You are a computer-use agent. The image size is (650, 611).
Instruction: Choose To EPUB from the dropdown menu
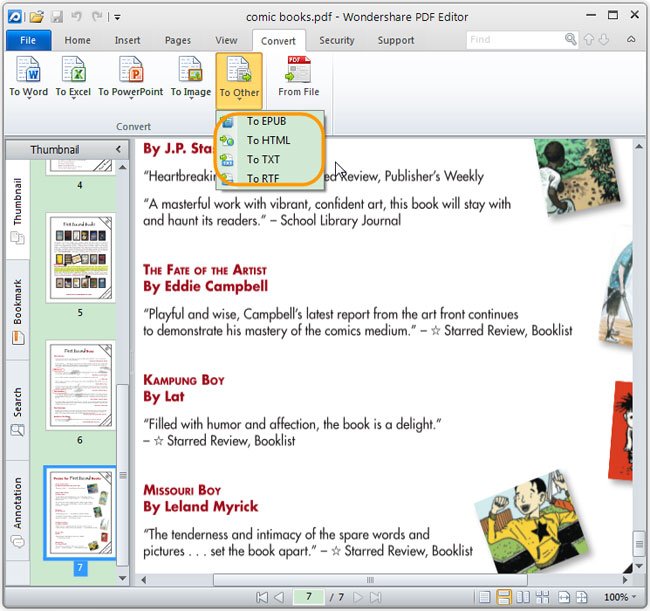tap(266, 121)
